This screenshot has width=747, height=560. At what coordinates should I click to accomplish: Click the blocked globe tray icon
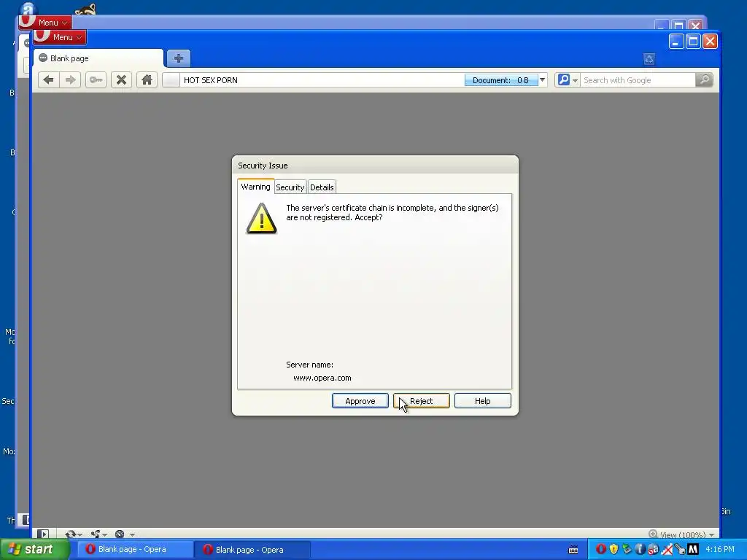653,549
